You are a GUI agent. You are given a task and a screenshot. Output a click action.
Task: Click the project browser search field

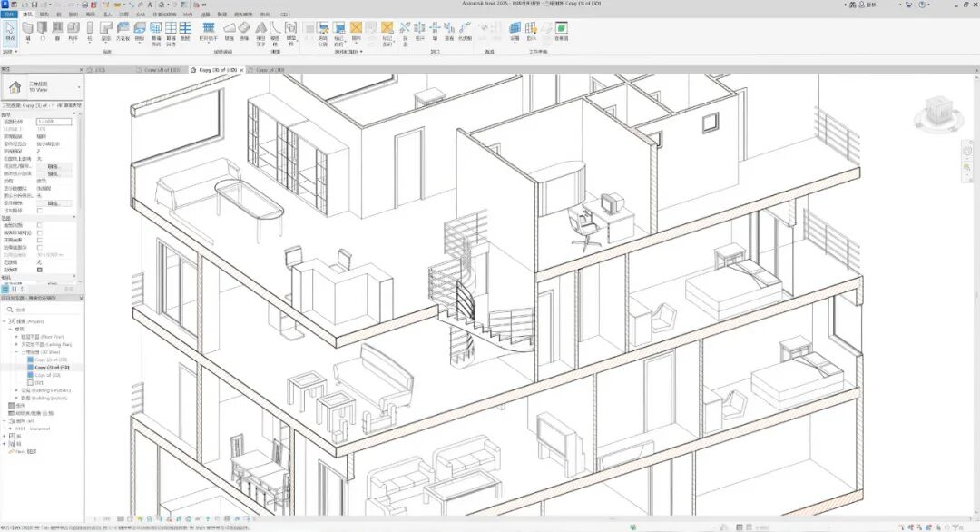(x=41, y=310)
